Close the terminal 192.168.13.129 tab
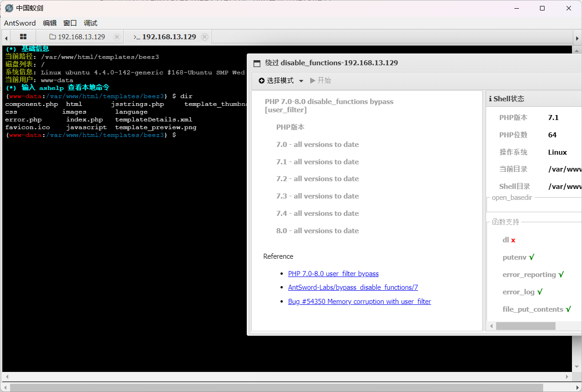582x392 pixels. click(x=205, y=37)
